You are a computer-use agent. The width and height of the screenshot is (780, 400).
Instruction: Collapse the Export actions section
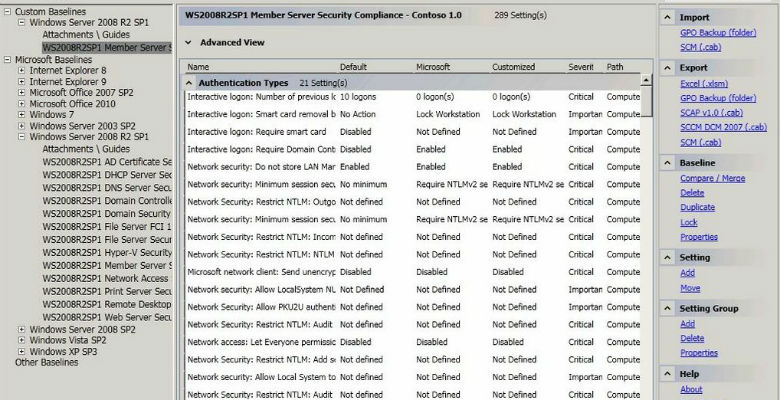click(x=668, y=68)
